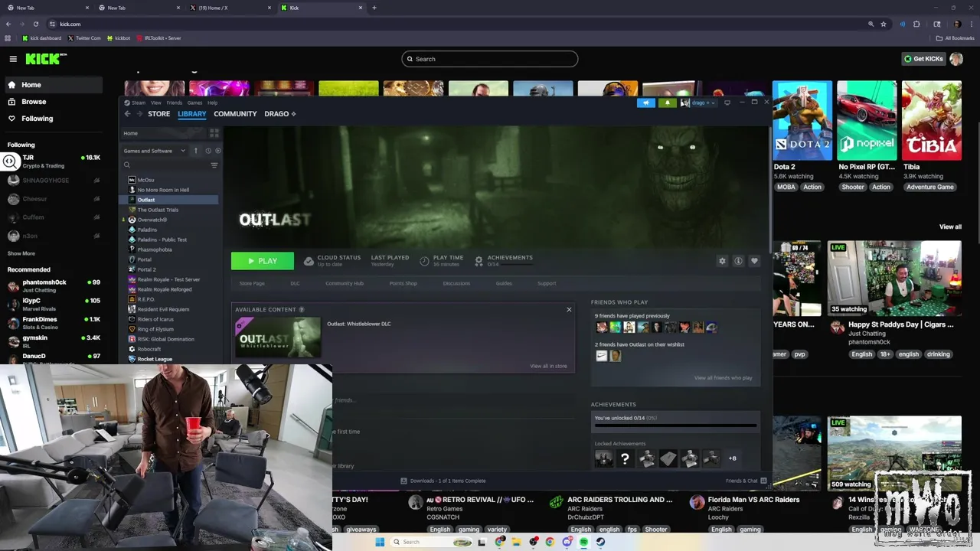The image size is (980, 551).
Task: Click View all in store link
Action: 549,366
